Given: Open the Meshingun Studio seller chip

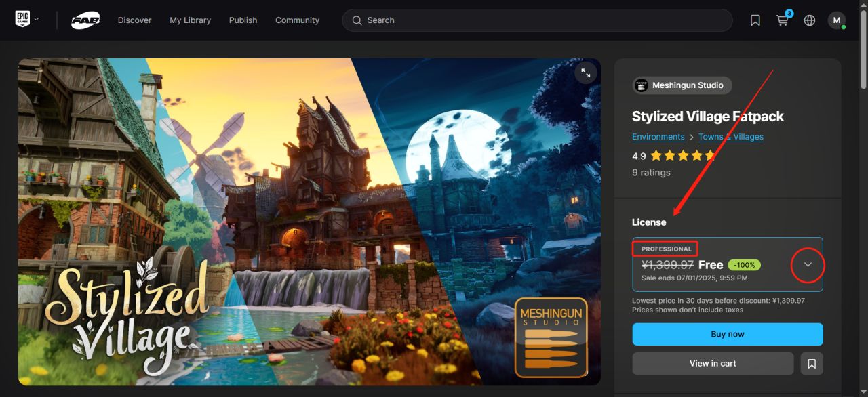Looking at the screenshot, I should tap(682, 85).
